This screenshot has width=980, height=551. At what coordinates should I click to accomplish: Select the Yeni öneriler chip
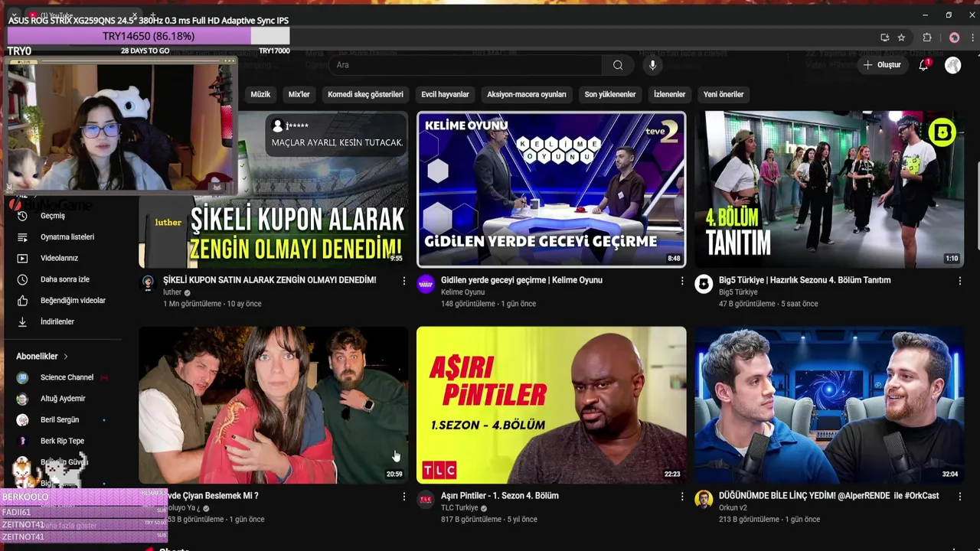coord(724,94)
